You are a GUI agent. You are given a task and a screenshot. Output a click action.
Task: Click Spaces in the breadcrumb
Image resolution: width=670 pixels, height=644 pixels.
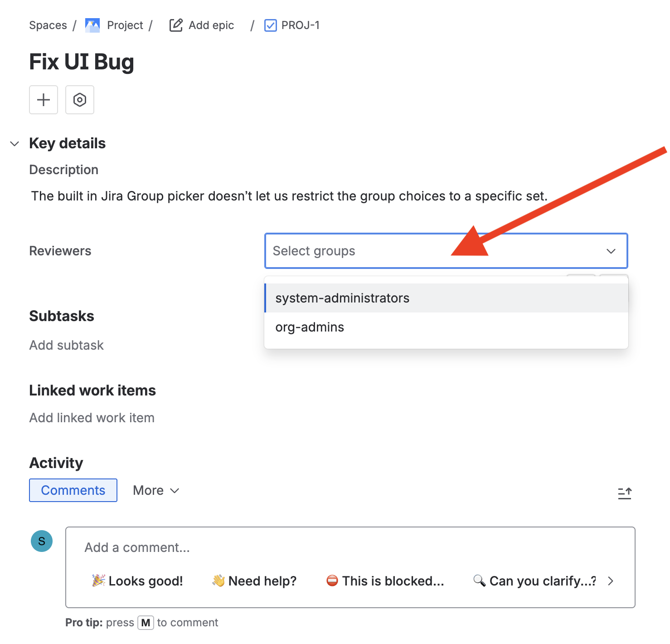[48, 25]
